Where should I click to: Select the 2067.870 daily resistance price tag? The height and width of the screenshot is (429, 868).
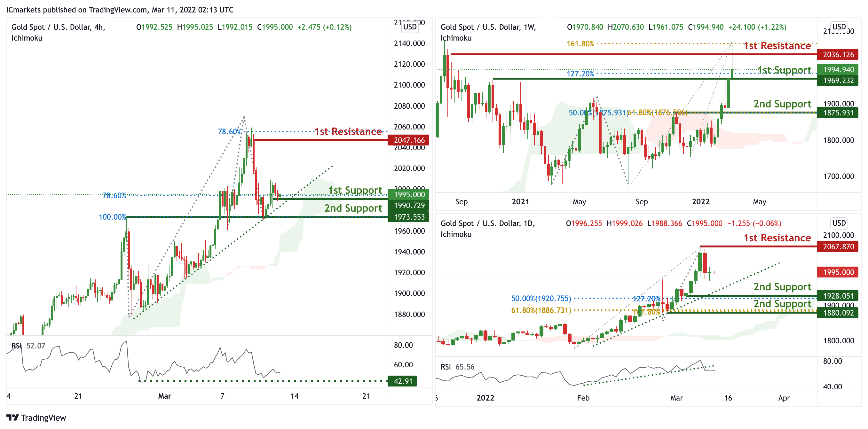click(x=838, y=247)
